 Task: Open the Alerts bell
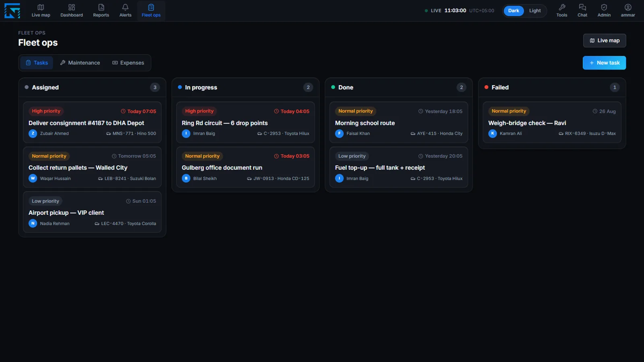[125, 11]
